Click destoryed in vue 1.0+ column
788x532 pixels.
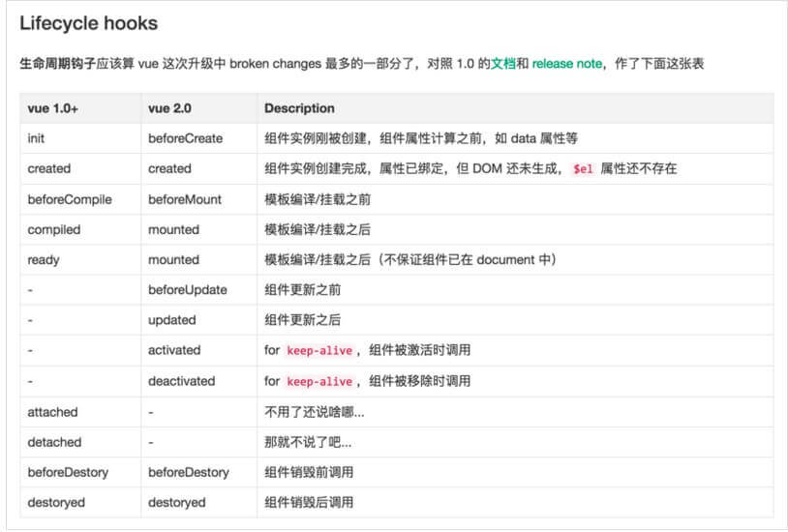pyautogui.click(x=56, y=503)
